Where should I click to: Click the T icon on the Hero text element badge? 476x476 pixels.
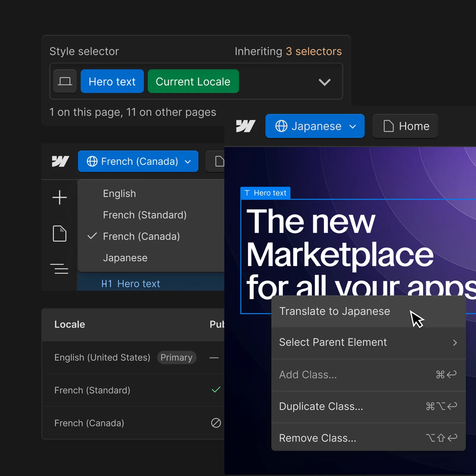pyautogui.click(x=248, y=192)
